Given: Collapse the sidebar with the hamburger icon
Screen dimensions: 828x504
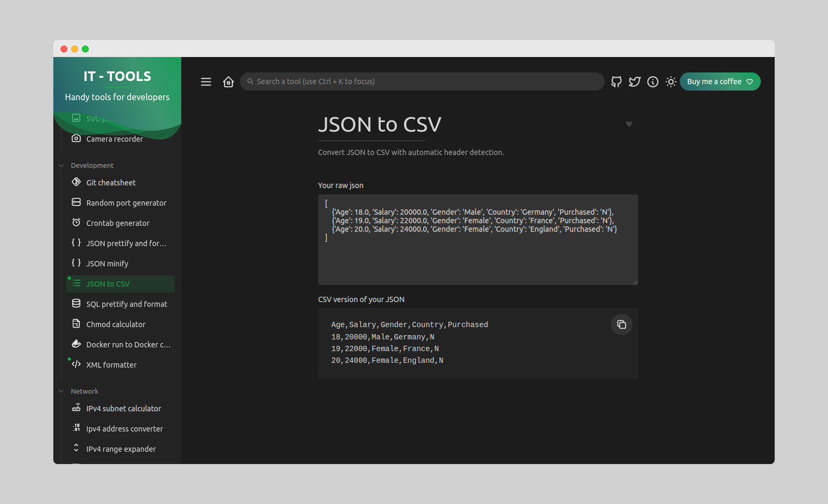Looking at the screenshot, I should (x=206, y=82).
